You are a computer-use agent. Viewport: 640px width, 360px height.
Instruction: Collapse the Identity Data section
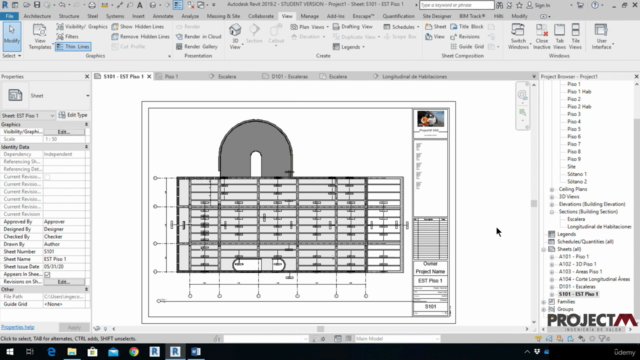point(86,147)
